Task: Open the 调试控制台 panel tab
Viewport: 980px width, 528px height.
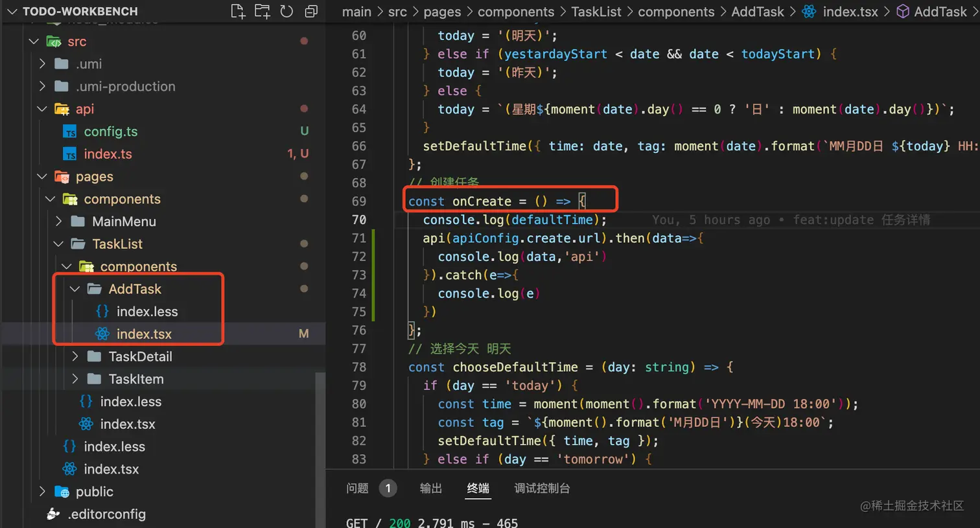Action: [542, 488]
